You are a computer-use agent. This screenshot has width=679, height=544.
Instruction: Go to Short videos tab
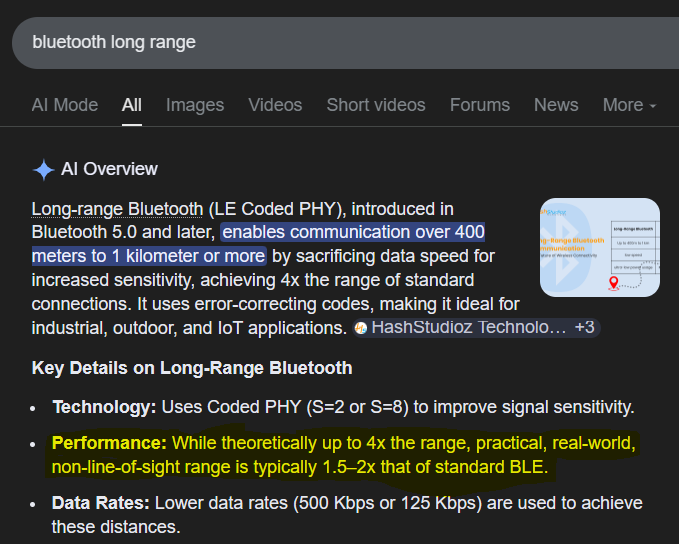tap(376, 105)
